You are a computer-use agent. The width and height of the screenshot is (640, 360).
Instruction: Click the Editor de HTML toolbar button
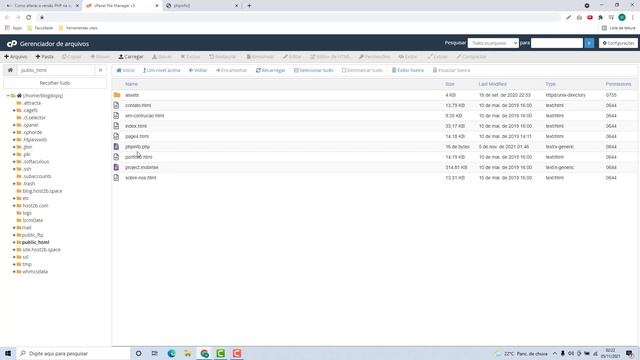coord(330,57)
